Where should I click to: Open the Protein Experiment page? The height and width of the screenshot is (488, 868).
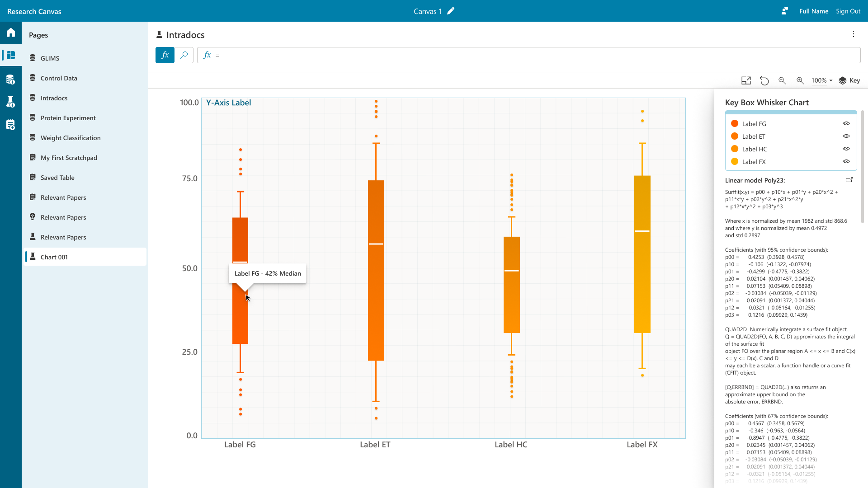[x=68, y=118]
